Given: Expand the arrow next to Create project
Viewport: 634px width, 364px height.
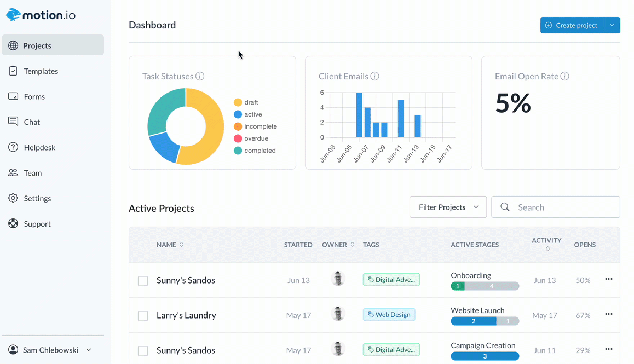Looking at the screenshot, I should (x=612, y=25).
